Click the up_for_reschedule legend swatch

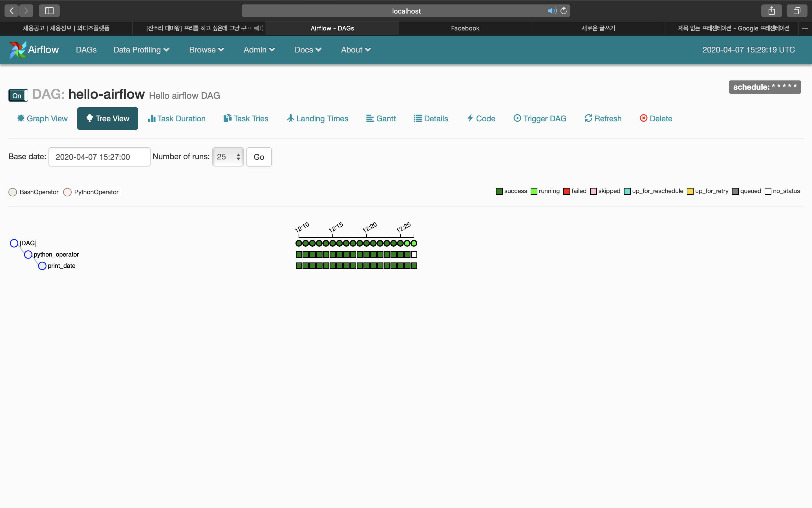tap(627, 192)
